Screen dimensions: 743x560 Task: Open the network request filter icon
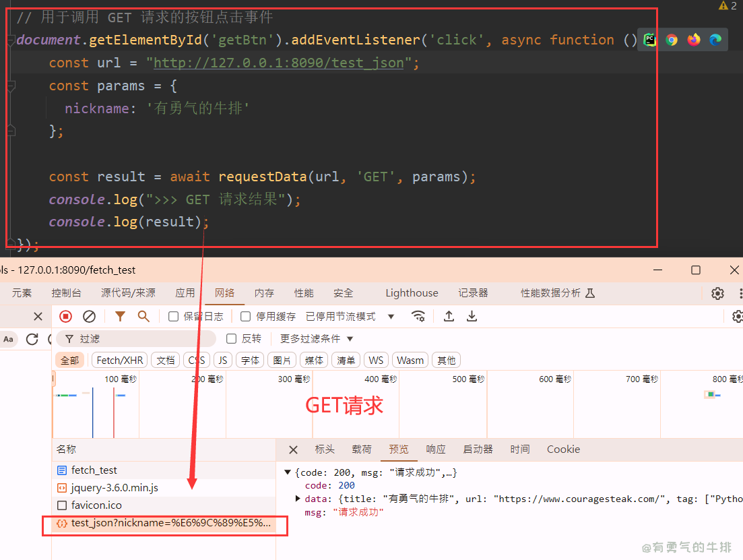tap(120, 316)
